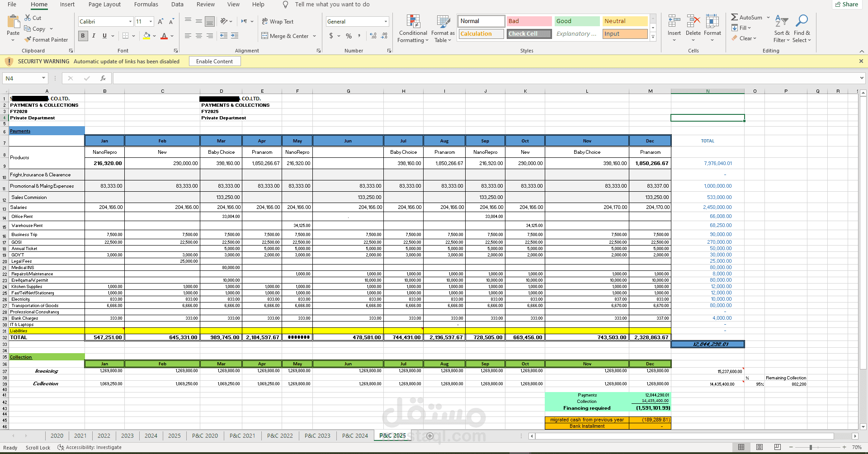Toggle bold formatting

tap(83, 36)
